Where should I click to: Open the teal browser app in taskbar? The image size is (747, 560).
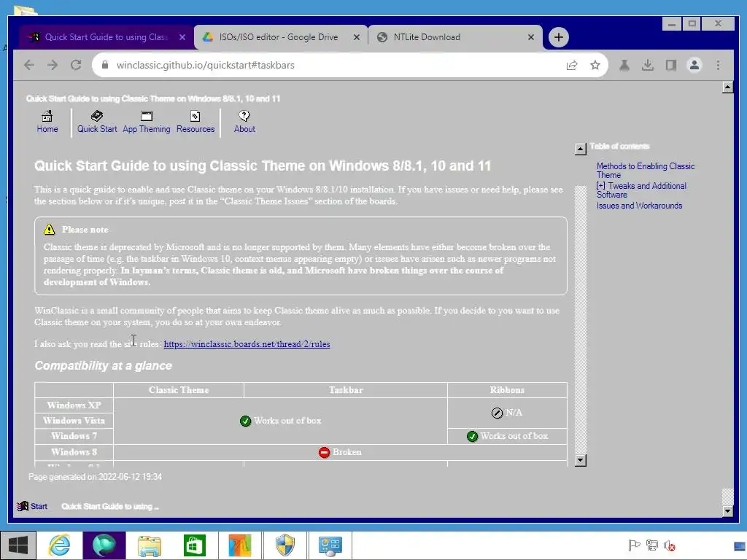[x=104, y=545]
